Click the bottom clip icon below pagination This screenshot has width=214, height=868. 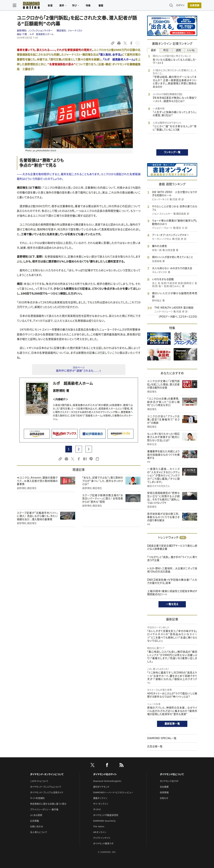coord(60,459)
